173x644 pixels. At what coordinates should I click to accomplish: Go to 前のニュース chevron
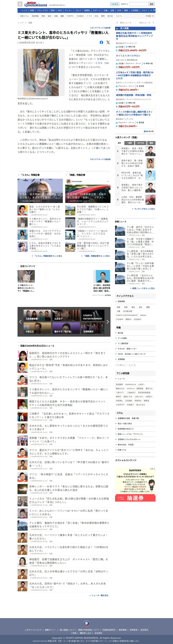pyautogui.click(x=117, y=23)
